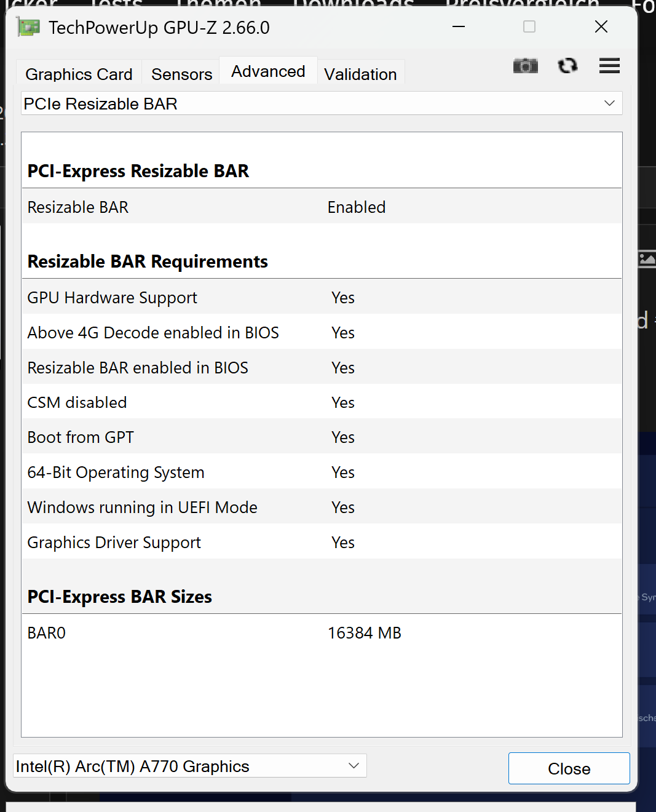
Task: Open the Sensors tab
Action: (181, 74)
